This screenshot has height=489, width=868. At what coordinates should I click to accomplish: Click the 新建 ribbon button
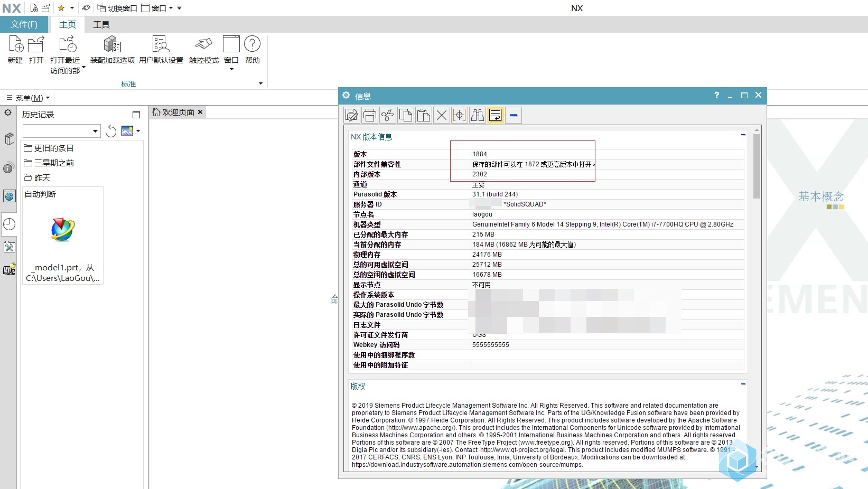pyautogui.click(x=15, y=50)
